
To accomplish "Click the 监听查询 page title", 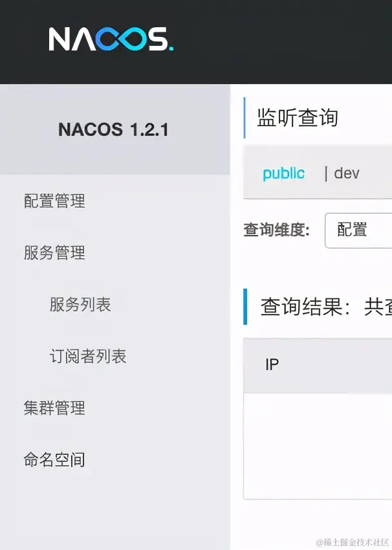I will (298, 118).
